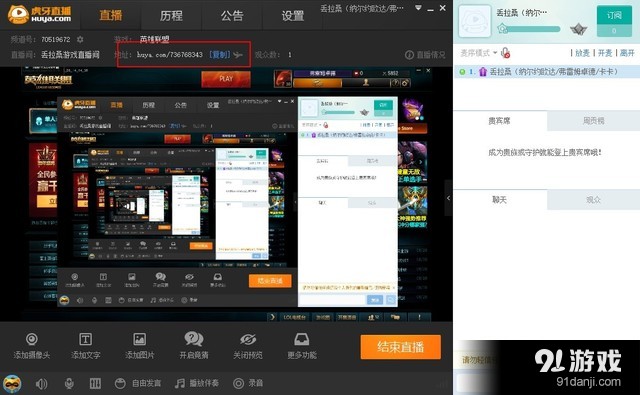Click the 开麦 link
Screen dimensions: 640x395
pos(605,53)
